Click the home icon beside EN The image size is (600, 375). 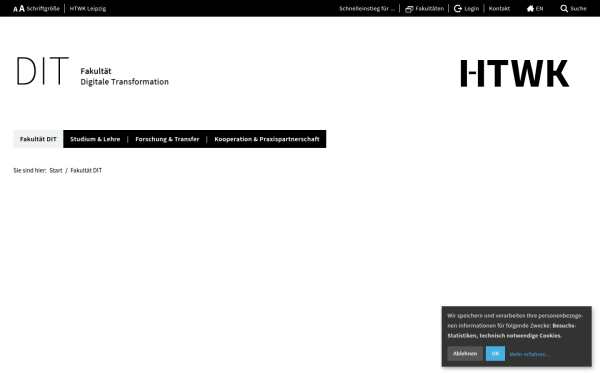point(530,8)
